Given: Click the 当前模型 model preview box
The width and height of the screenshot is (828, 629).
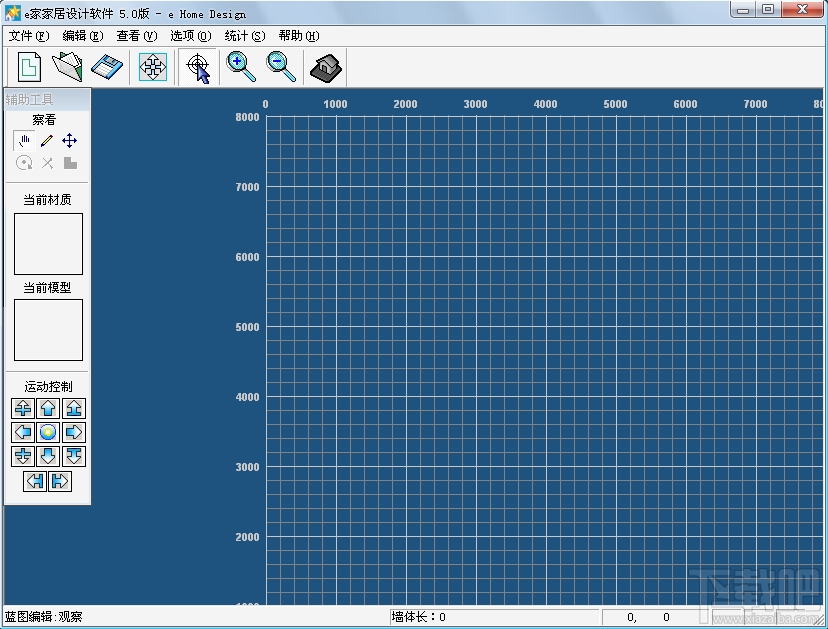Looking at the screenshot, I should (x=48, y=330).
